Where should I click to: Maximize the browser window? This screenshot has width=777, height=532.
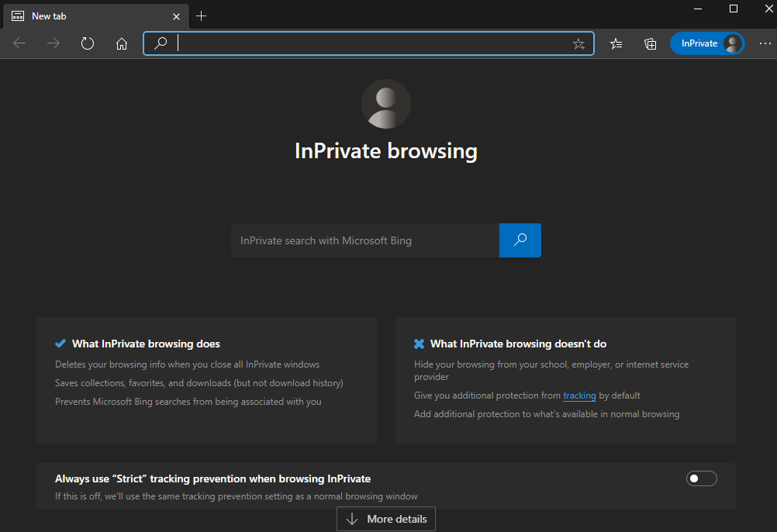pos(734,9)
